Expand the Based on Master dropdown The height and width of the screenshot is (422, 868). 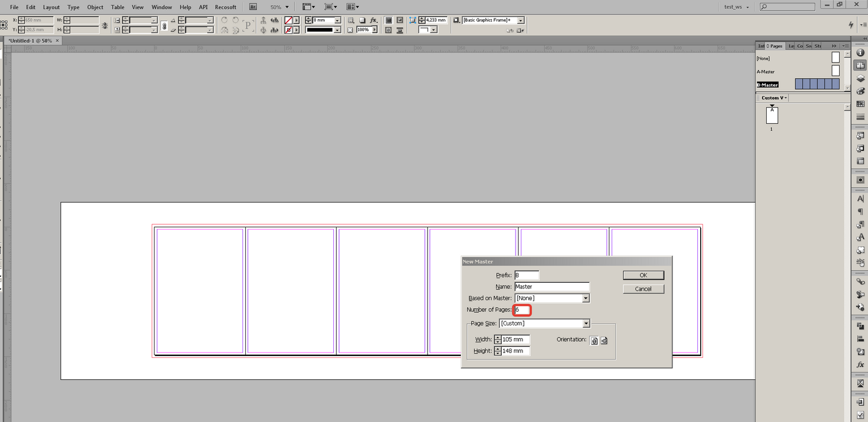586,298
